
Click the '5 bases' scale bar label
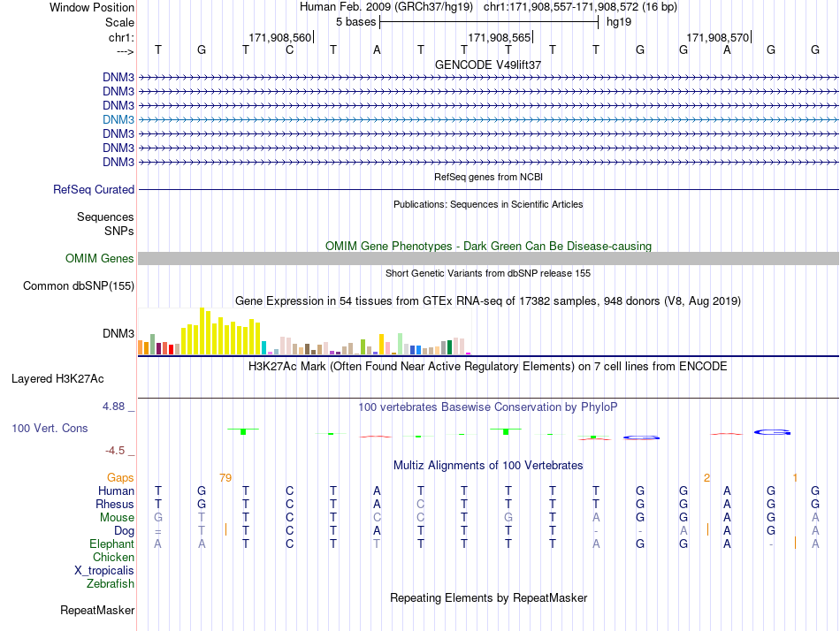tap(356, 22)
